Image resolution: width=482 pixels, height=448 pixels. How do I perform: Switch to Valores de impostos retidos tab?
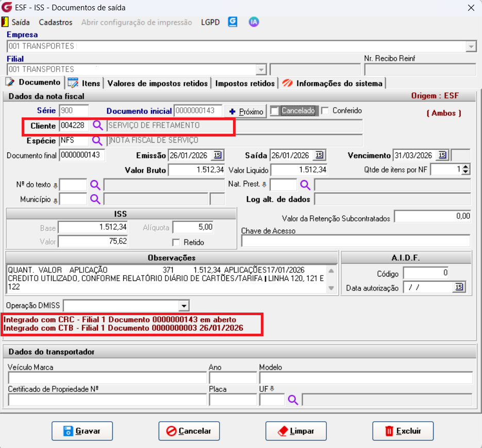[157, 83]
